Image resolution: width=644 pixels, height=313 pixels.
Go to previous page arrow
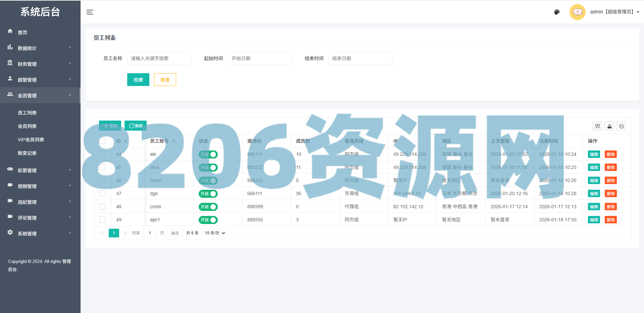pyautogui.click(x=102, y=233)
